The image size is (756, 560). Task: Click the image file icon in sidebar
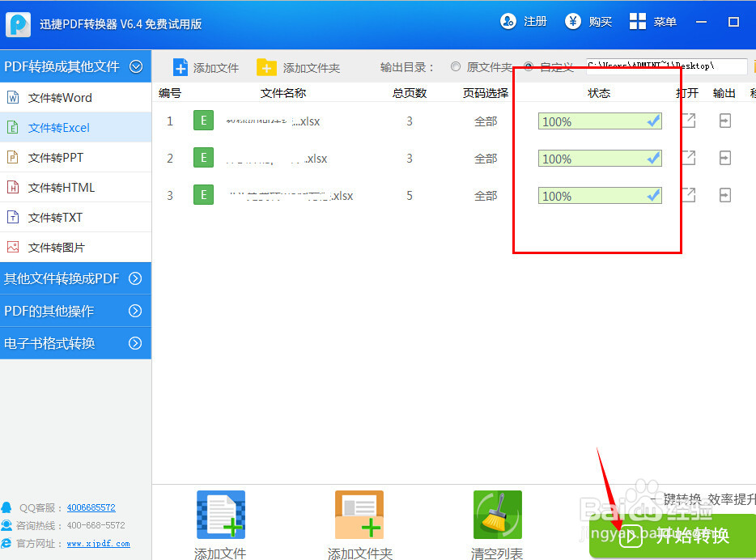(x=13, y=248)
